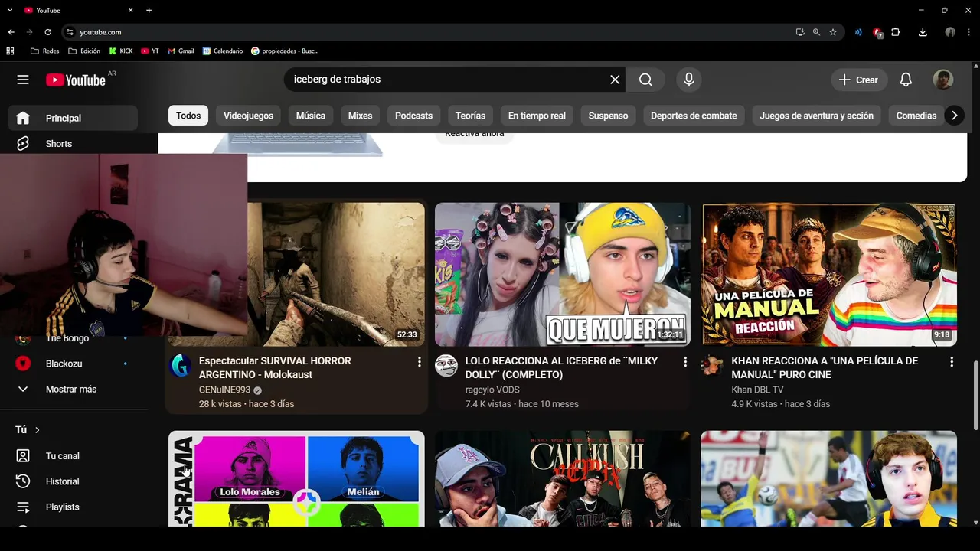Expand subscriptions with Mostrar más
This screenshot has height=551, width=980.
point(73,389)
